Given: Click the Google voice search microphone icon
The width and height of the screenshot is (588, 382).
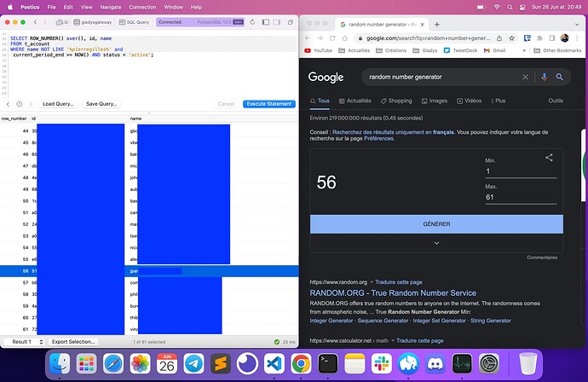Looking at the screenshot, I should tap(544, 77).
